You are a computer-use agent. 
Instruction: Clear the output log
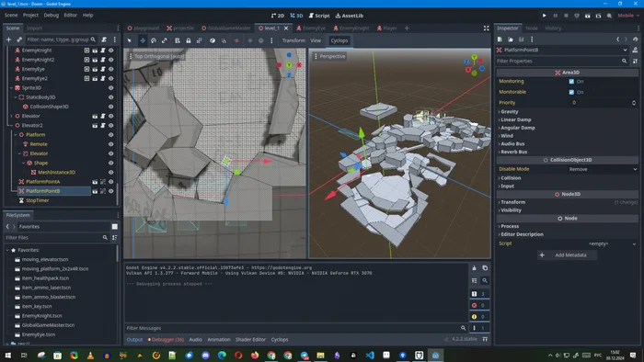point(474,268)
